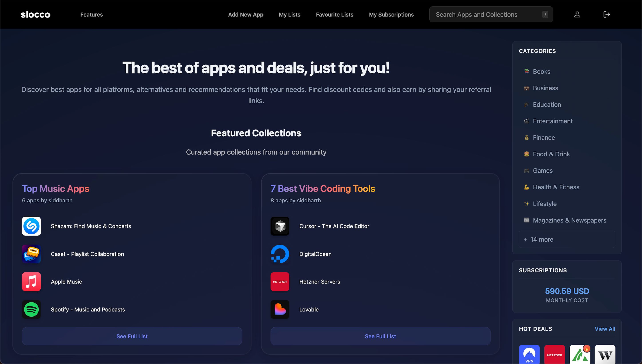
Task: Click the Lovable app icon
Action: pyautogui.click(x=280, y=309)
